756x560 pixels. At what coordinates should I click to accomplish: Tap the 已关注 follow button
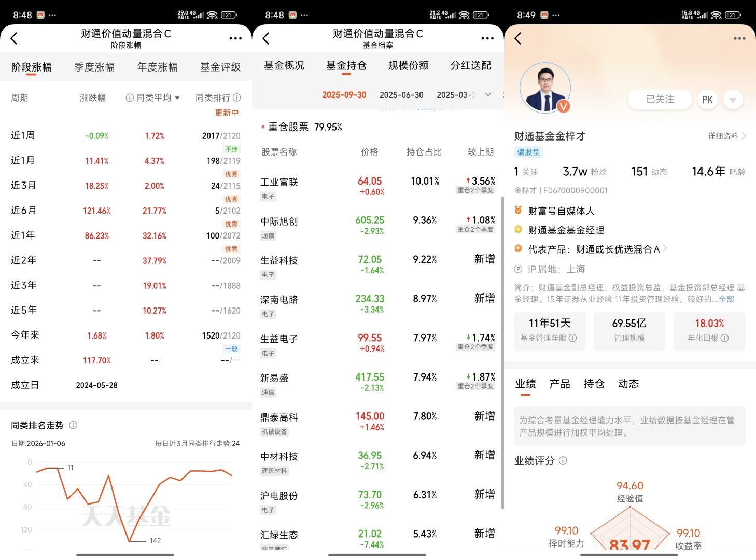click(x=660, y=100)
